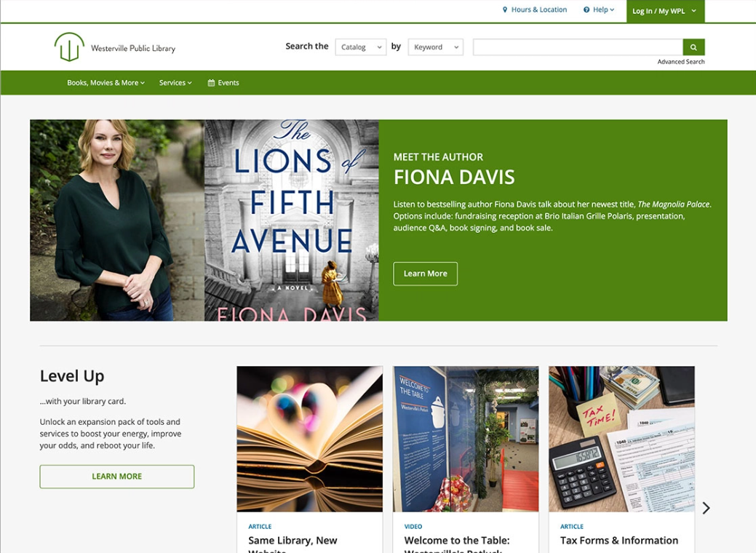The image size is (756, 553).
Task: Click into the catalog search text field
Action: point(577,47)
